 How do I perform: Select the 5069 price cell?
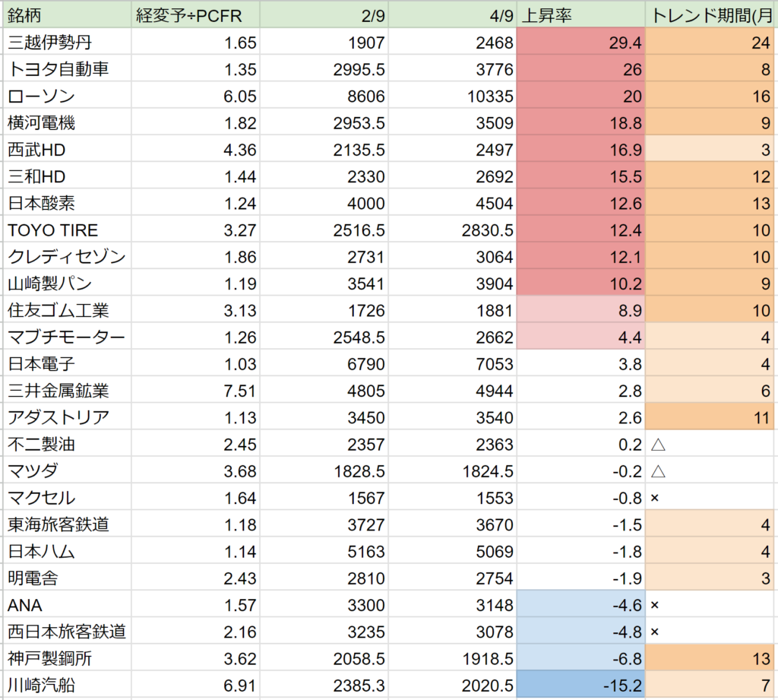[453, 552]
